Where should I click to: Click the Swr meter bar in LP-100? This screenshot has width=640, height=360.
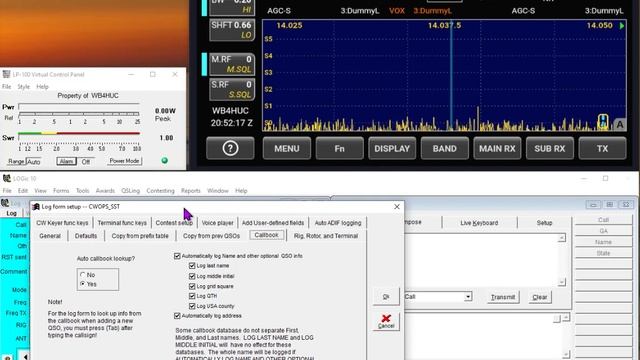(79, 133)
